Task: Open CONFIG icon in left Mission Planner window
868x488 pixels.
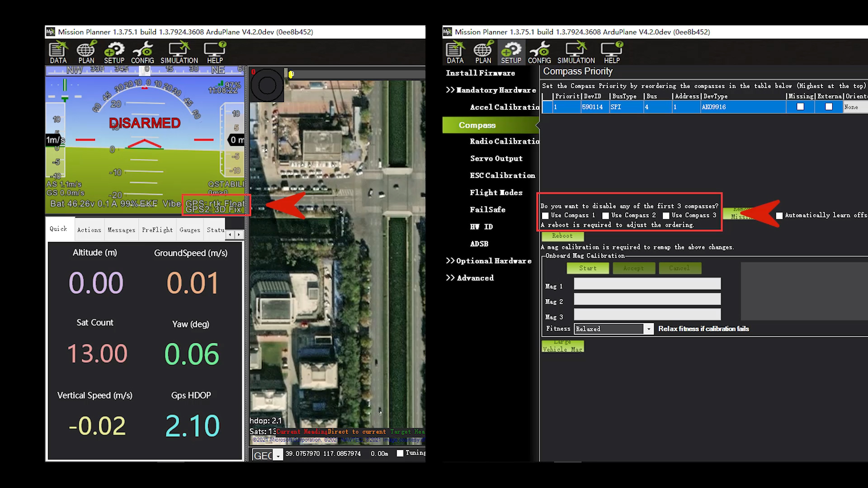Action: click(142, 52)
